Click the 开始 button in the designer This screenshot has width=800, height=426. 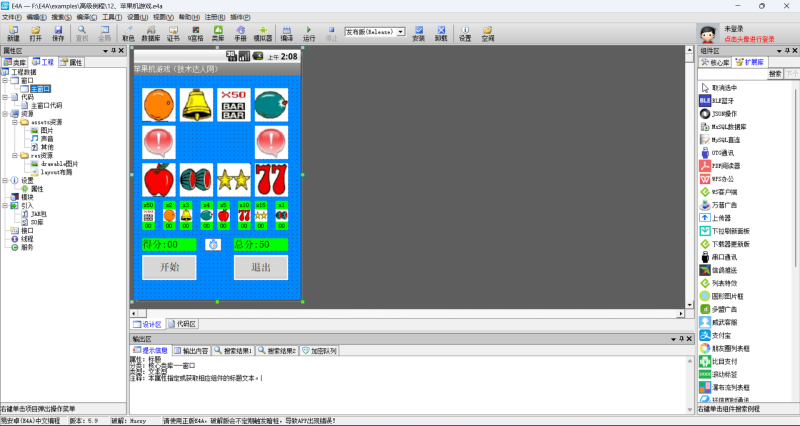[169, 267]
